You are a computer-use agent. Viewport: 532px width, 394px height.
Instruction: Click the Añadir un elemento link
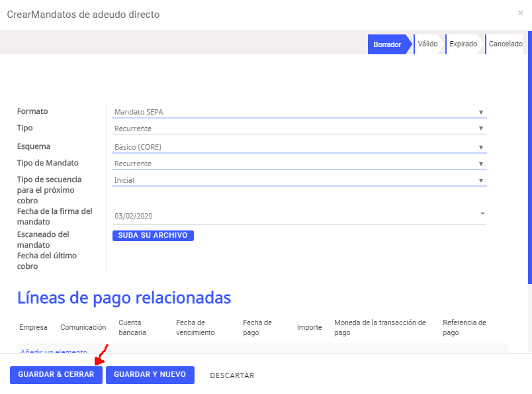54,351
